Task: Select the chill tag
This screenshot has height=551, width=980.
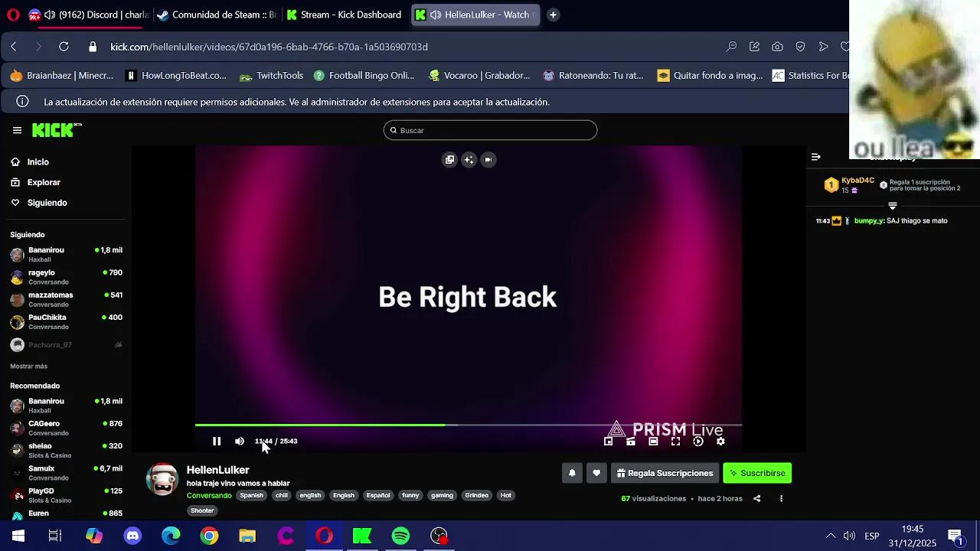Action: click(x=282, y=496)
